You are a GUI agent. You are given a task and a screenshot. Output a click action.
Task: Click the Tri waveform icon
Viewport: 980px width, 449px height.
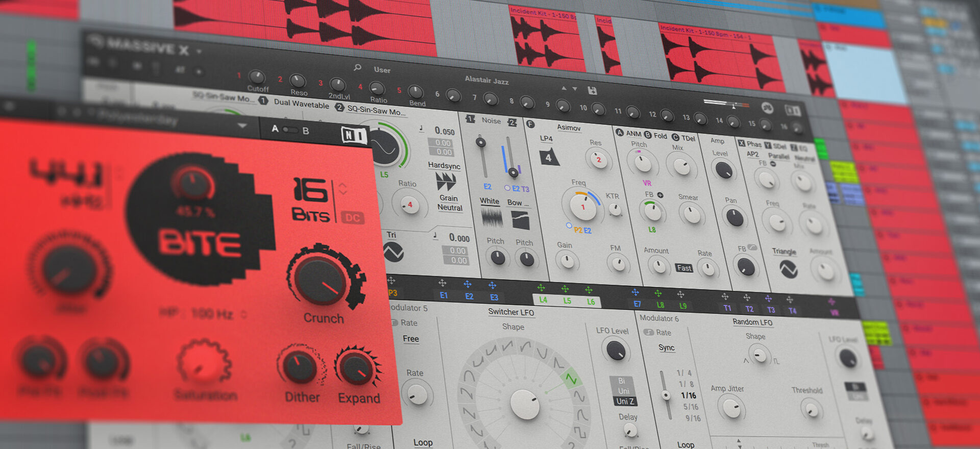point(394,252)
